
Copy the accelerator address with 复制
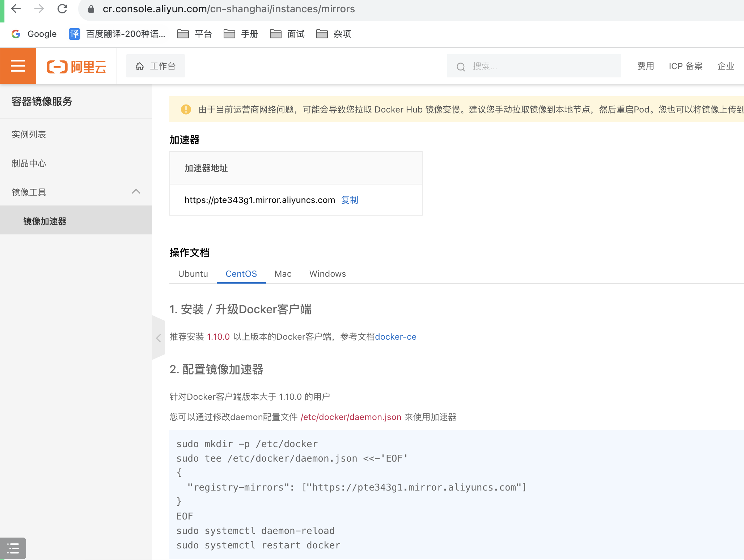pos(350,200)
